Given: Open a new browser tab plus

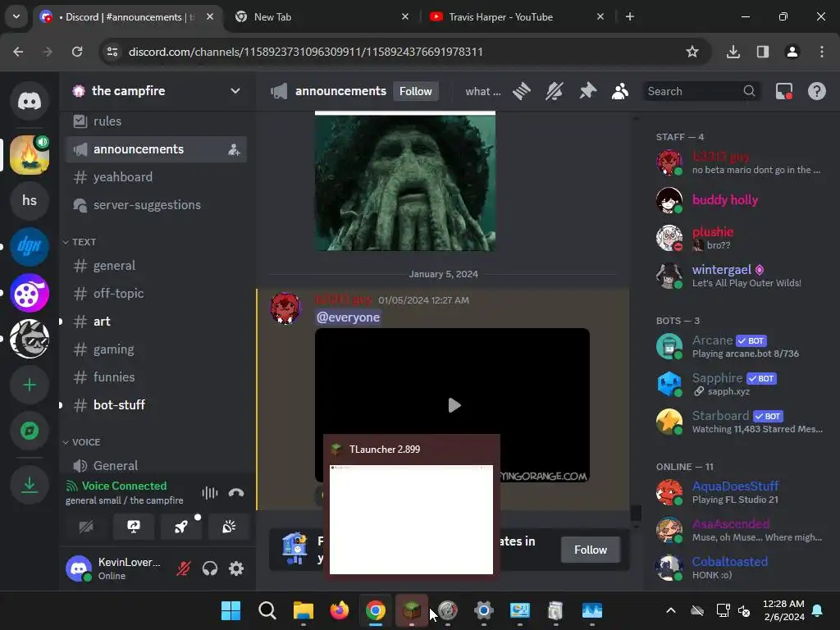Looking at the screenshot, I should coord(630,17).
